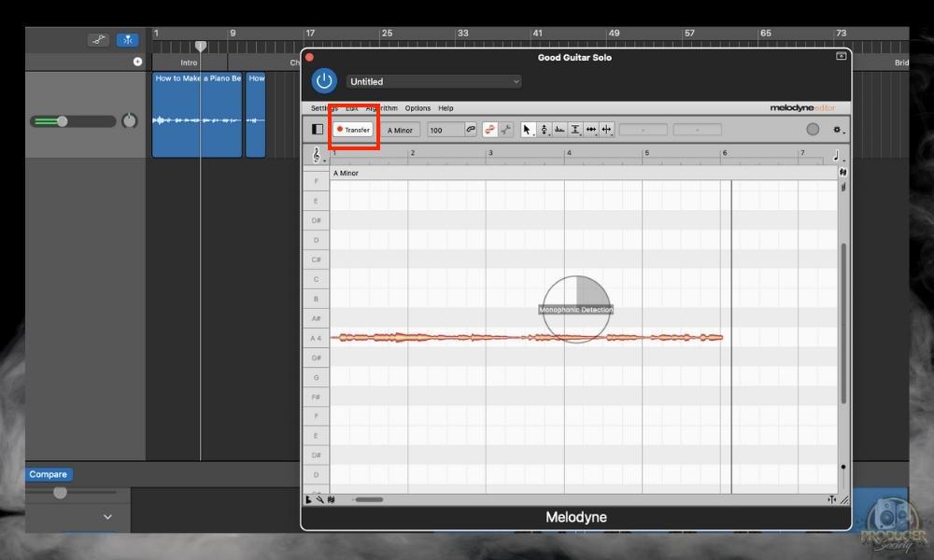Click the Monophonic Detection progress indicator
The width and height of the screenshot is (934, 560).
click(x=576, y=310)
